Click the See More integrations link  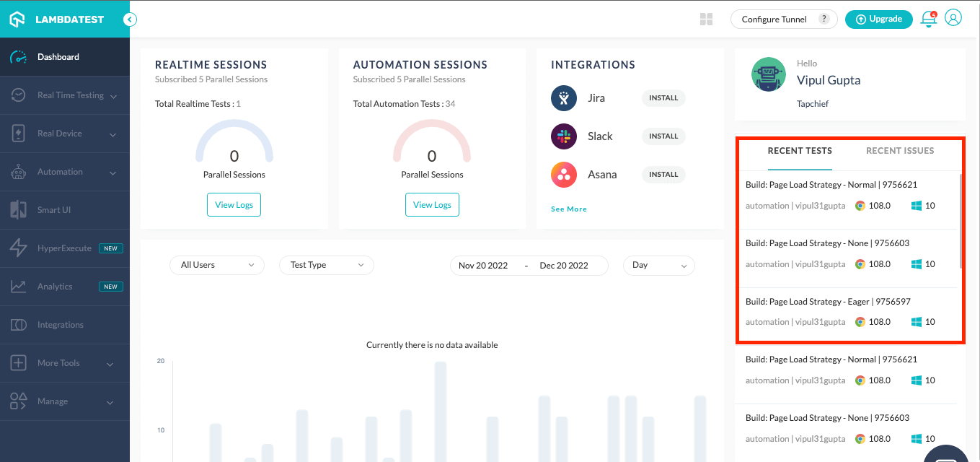(x=569, y=209)
